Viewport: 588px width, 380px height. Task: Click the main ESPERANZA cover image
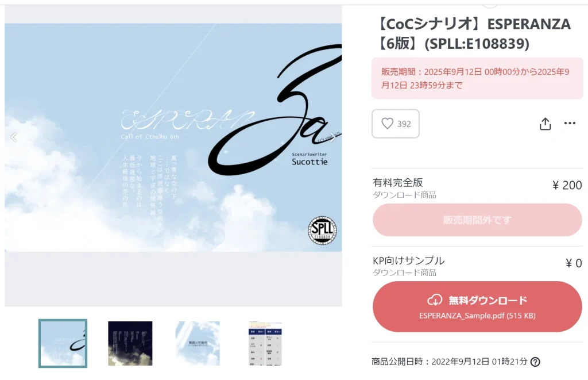[x=173, y=137]
